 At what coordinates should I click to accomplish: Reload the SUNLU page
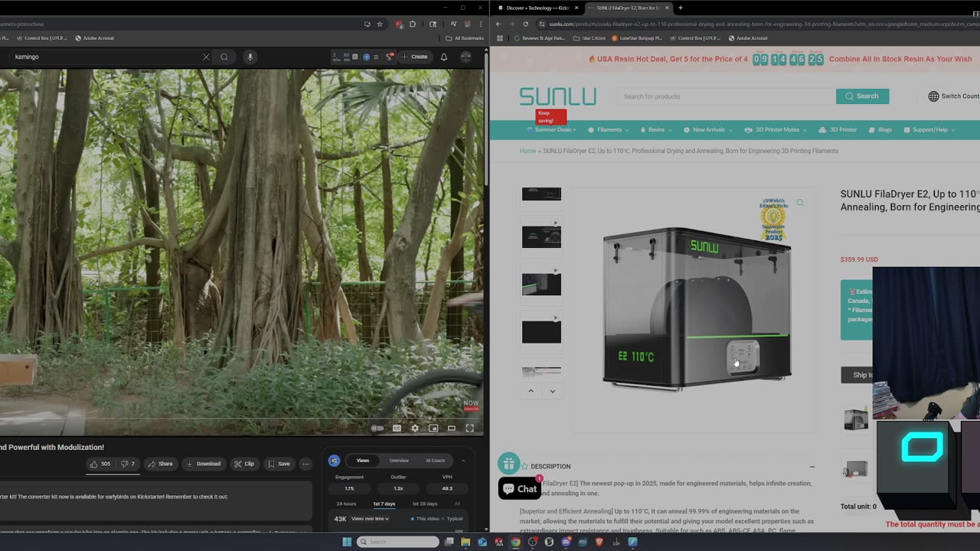(x=525, y=24)
